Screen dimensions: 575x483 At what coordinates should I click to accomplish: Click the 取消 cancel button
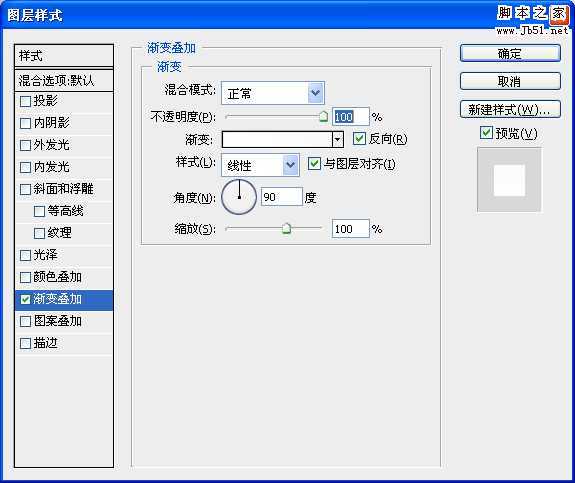click(510, 81)
